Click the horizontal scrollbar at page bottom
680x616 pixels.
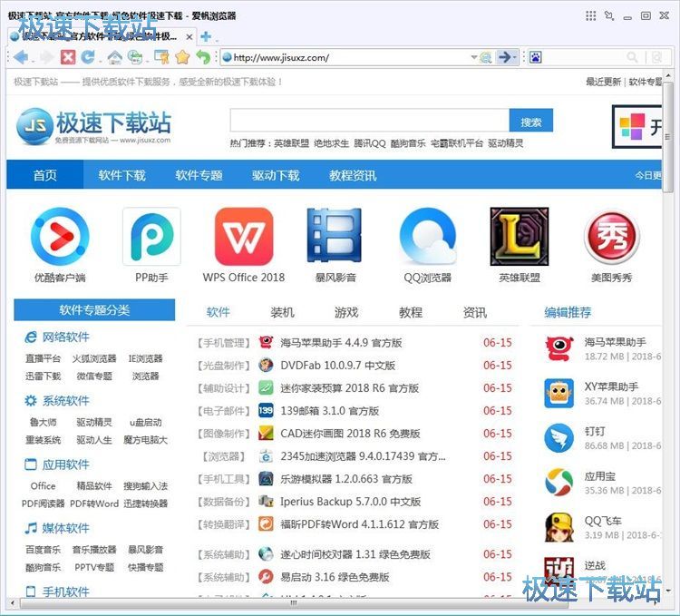[x=295, y=603]
